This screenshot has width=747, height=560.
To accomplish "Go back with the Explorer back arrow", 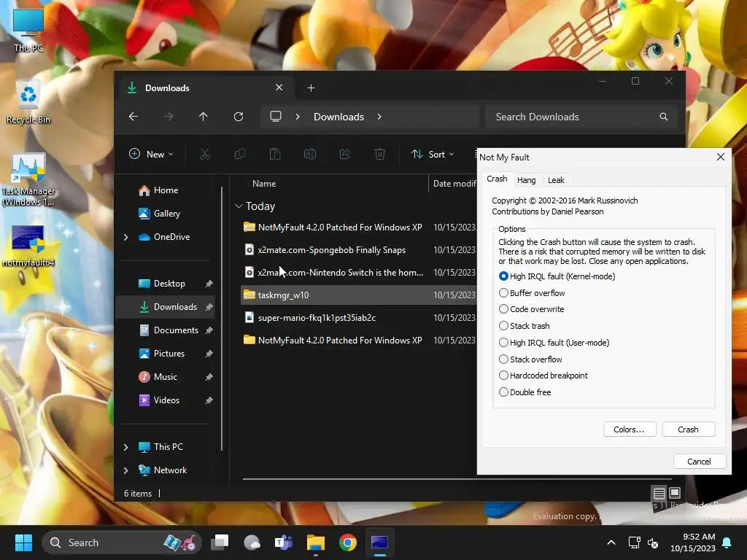I will 133,117.
